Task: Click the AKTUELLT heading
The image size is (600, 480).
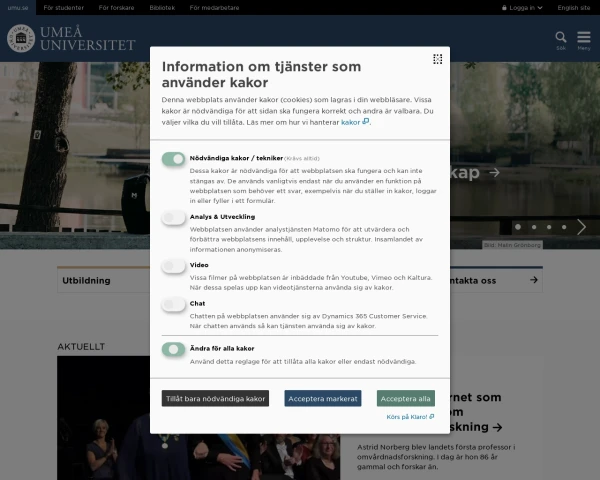Action: coord(81,346)
